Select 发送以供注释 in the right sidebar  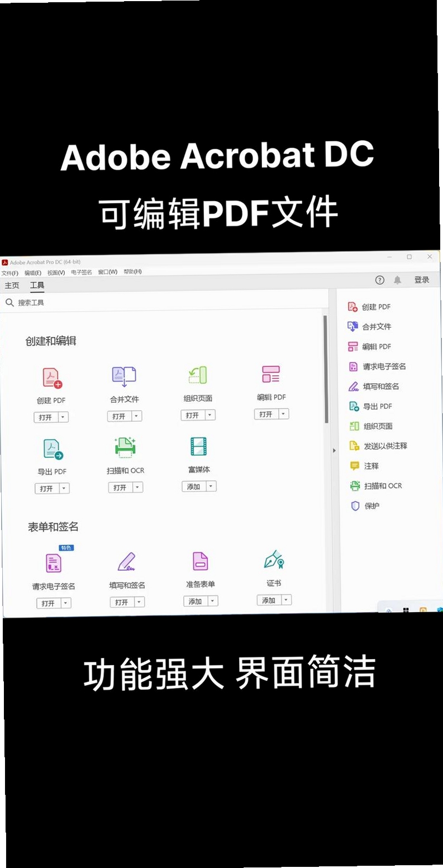click(x=378, y=446)
